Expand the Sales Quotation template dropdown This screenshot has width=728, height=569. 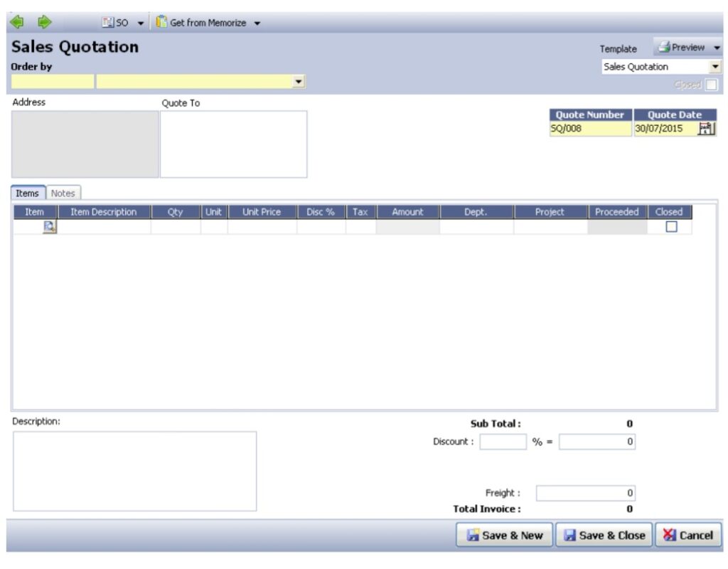click(714, 66)
